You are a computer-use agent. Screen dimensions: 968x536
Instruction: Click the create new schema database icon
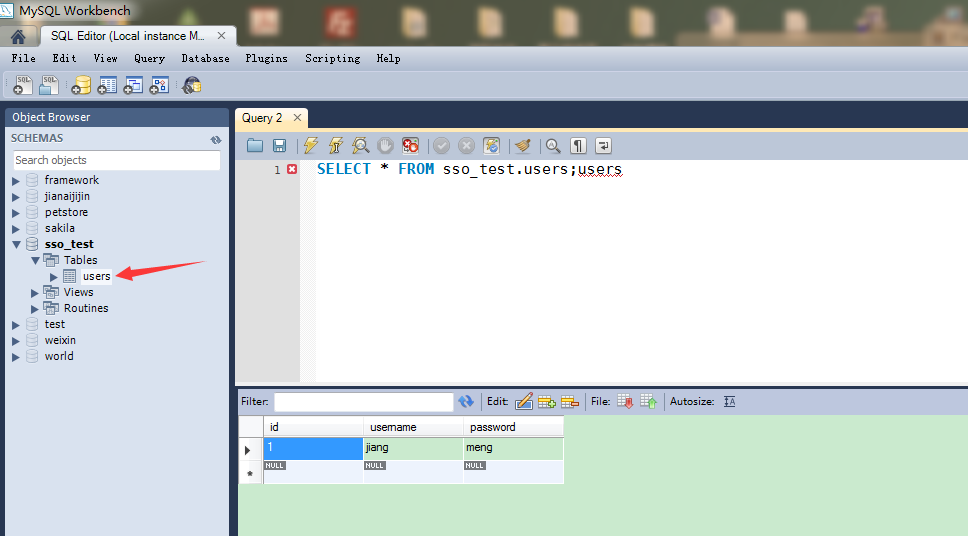[x=81, y=85]
